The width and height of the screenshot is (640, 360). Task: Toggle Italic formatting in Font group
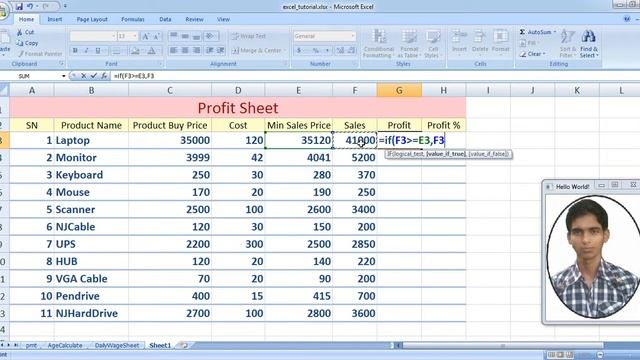coord(87,51)
